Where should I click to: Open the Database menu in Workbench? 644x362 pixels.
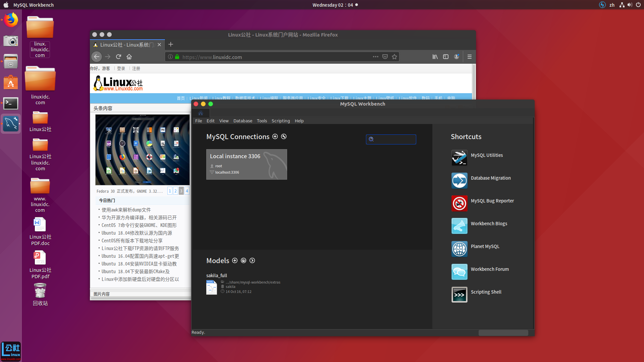tap(243, 121)
